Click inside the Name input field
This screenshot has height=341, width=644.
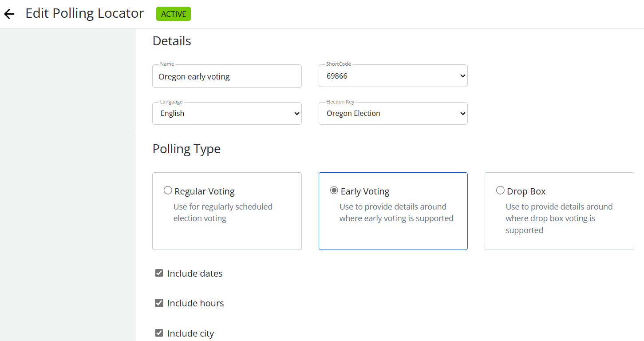click(x=227, y=76)
